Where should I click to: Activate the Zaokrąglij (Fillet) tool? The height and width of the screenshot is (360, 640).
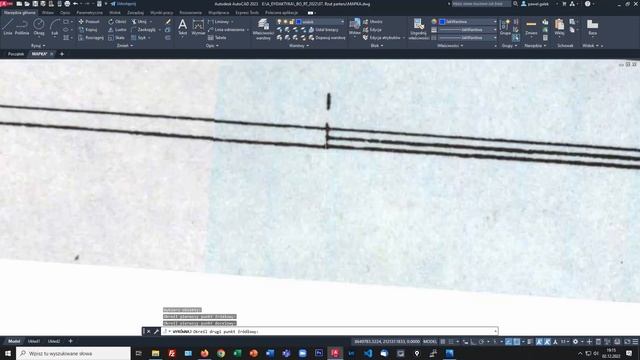tap(143, 30)
